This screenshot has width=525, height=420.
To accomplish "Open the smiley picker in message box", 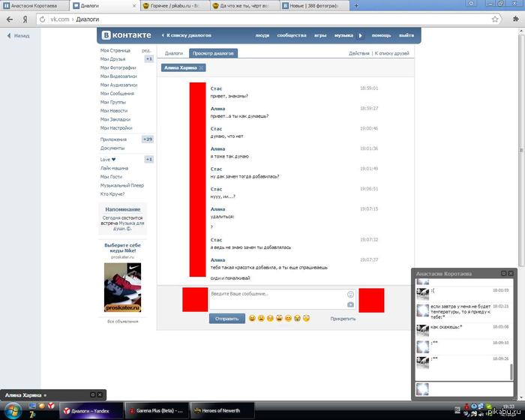I will coord(350,294).
